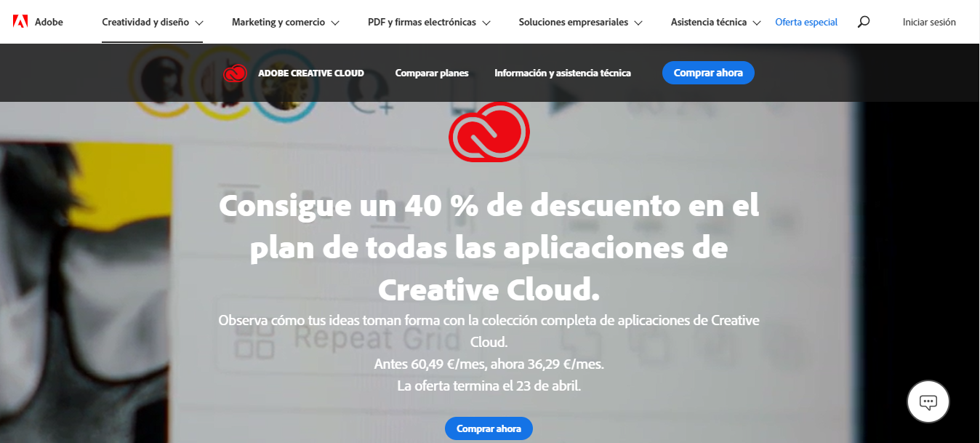
Task: Go to Comparar planes
Action: point(432,73)
